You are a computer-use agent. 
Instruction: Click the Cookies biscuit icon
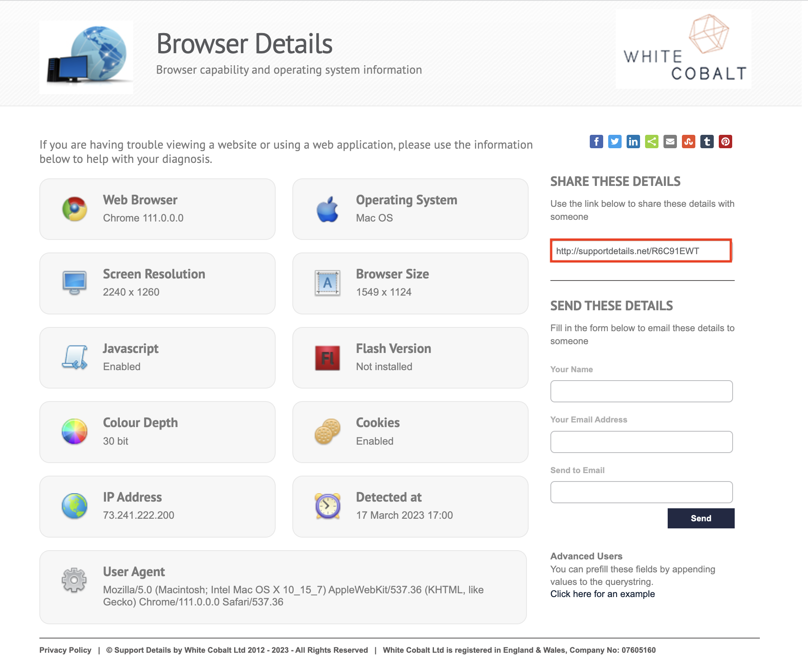[327, 431]
